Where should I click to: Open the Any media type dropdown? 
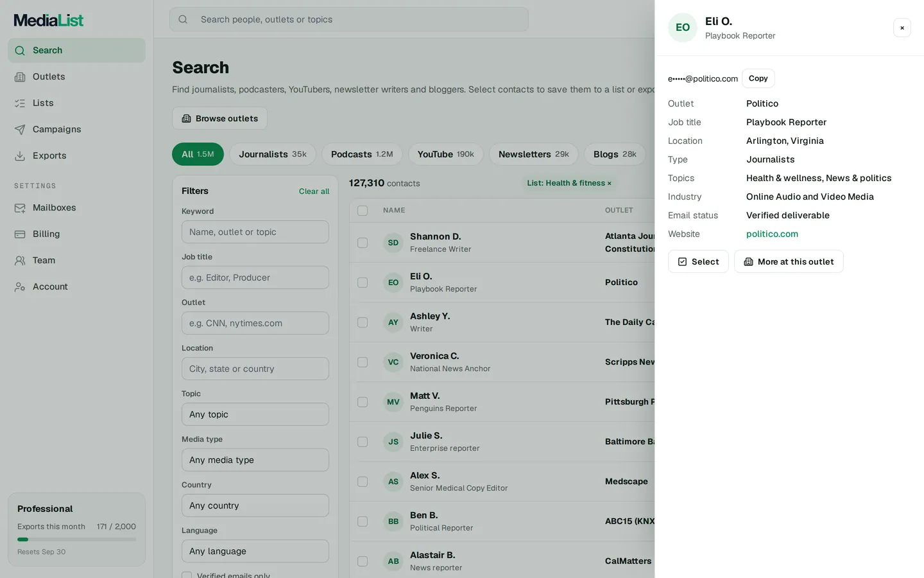pos(255,460)
